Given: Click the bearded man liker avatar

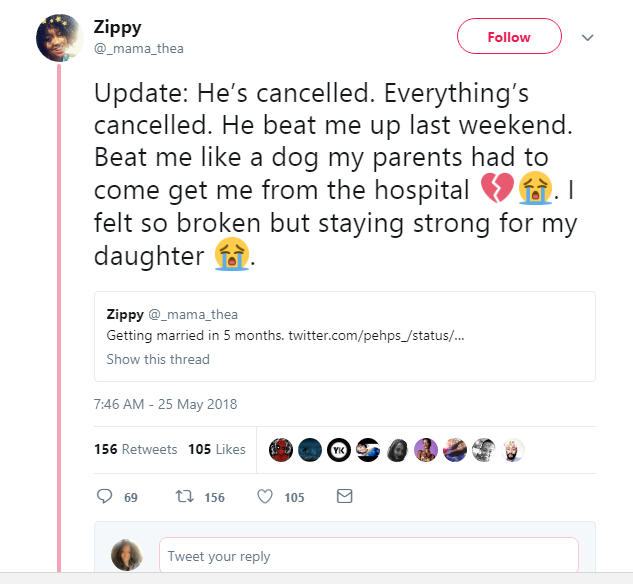Looking at the screenshot, I should coord(513,450).
